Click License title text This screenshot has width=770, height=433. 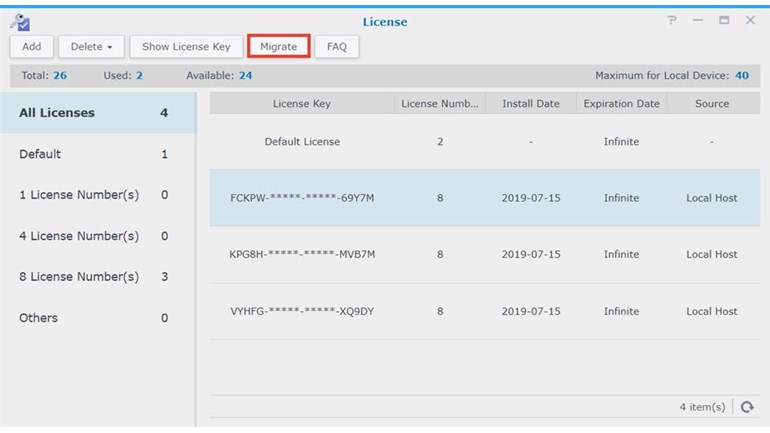[x=385, y=22]
